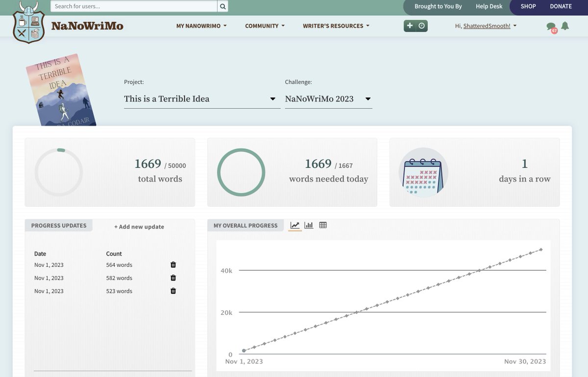Click the chart's 'Nov 1, 2023' axis label
Image resolution: width=588 pixels, height=377 pixels.
click(244, 361)
